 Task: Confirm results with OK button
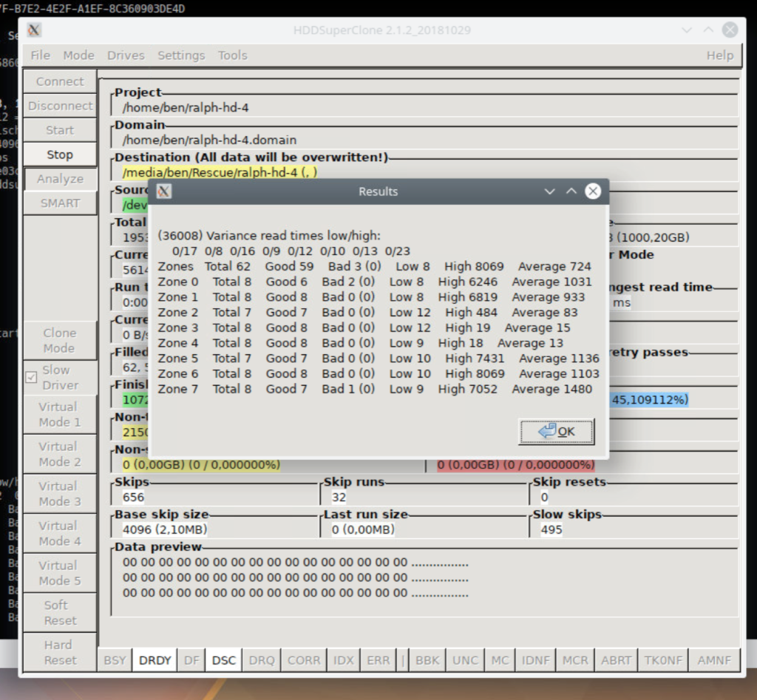click(556, 431)
